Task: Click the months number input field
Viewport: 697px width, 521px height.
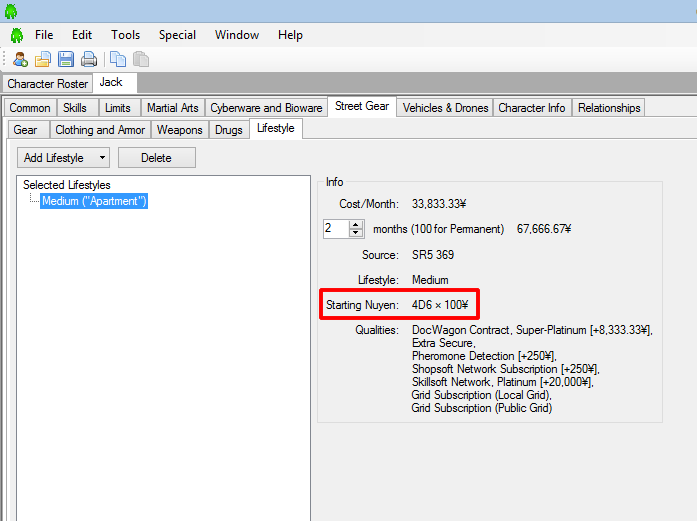Action: (x=336, y=228)
